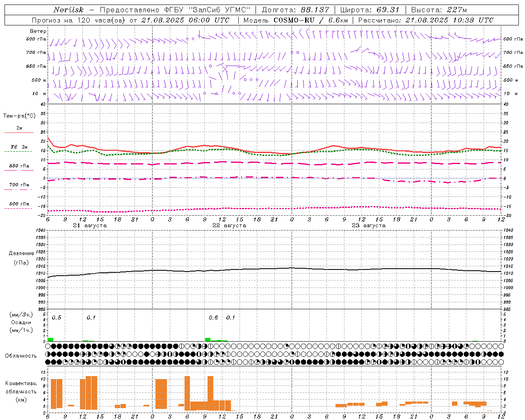Click the 23 августа date label
This screenshot has height=420, width=525.
tap(369, 226)
